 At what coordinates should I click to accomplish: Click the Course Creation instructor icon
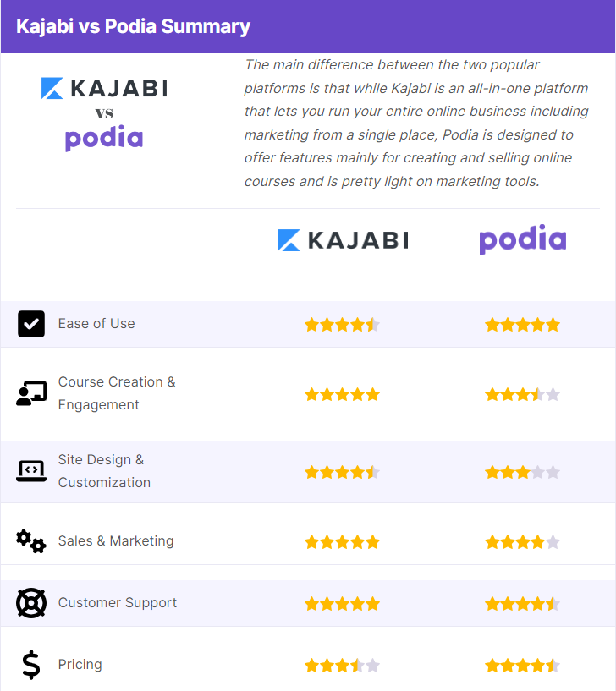(31, 393)
